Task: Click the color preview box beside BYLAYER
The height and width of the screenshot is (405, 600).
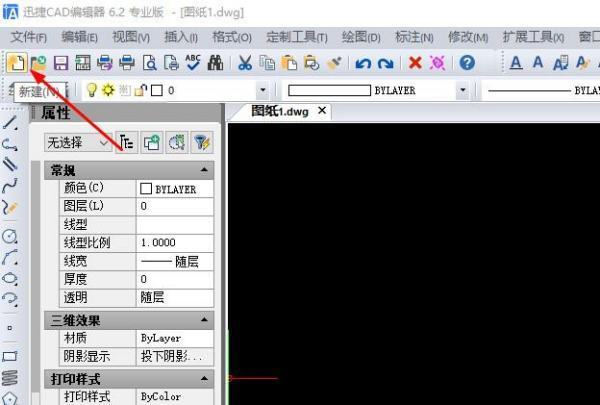Action: tap(329, 90)
